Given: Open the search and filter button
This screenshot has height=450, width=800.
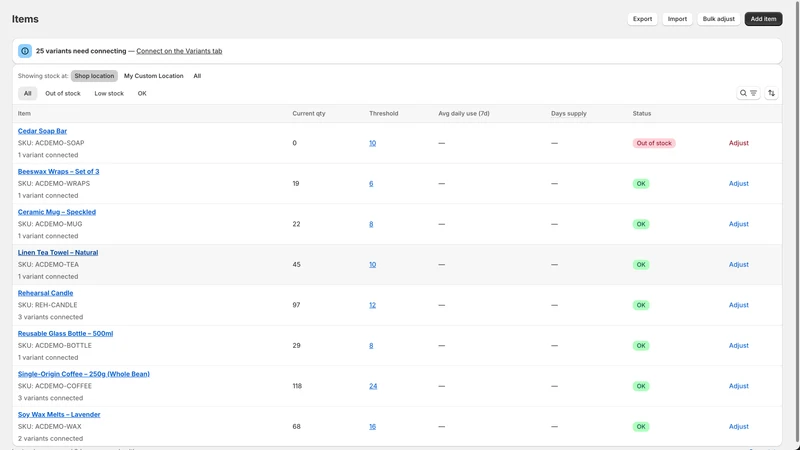Looking at the screenshot, I should coord(748,93).
